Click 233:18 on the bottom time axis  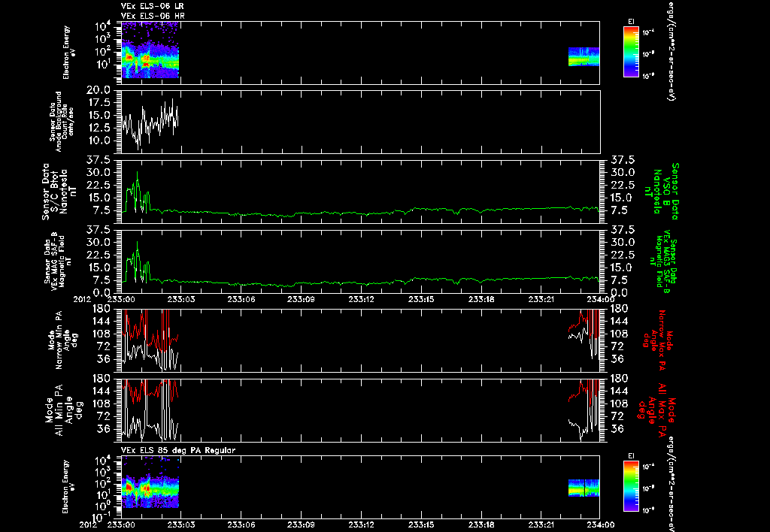(x=482, y=524)
